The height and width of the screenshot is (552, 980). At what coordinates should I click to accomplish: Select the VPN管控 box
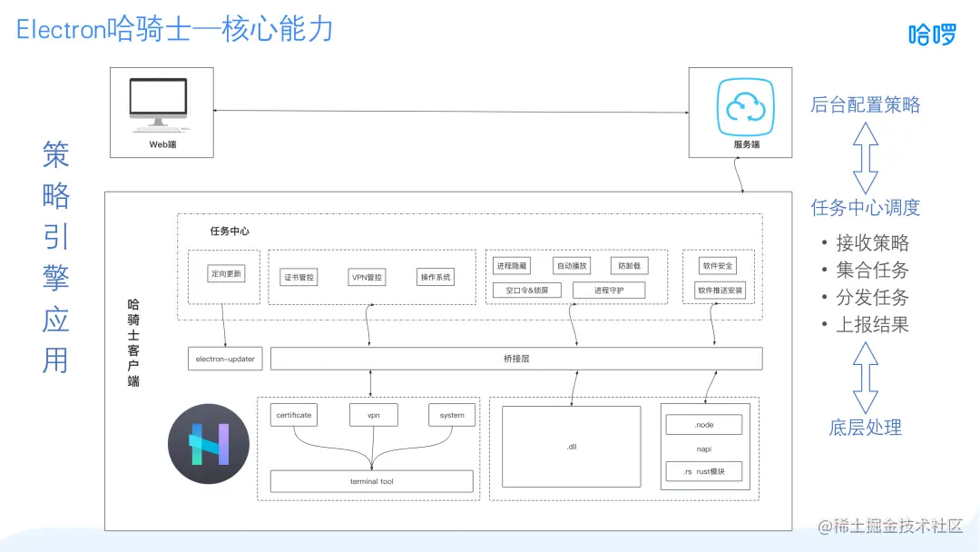[367, 277]
